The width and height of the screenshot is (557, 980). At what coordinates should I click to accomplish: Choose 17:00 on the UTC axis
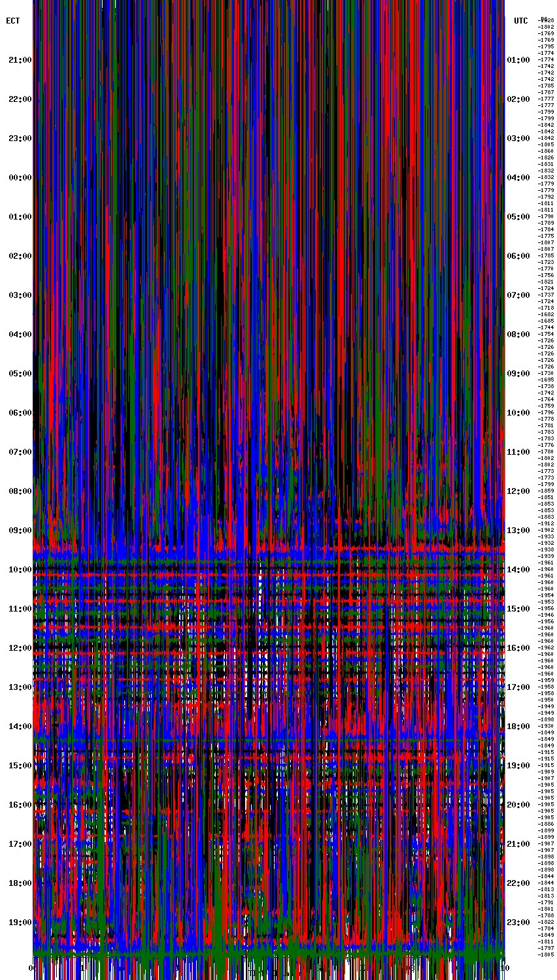click(518, 687)
